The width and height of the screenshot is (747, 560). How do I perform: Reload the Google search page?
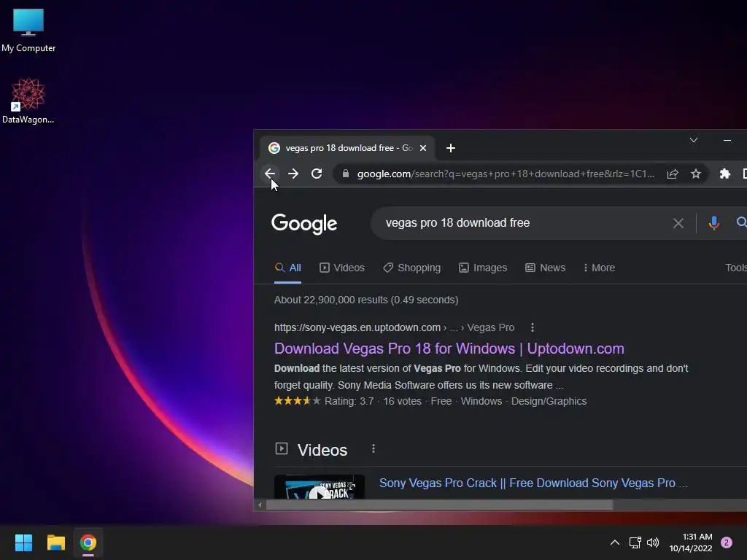point(317,174)
